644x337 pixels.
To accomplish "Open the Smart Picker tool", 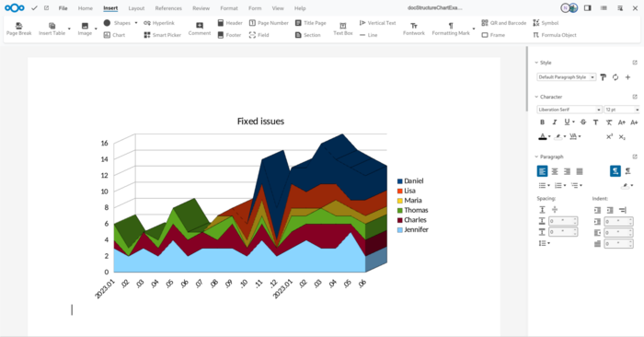I will pyautogui.click(x=162, y=35).
